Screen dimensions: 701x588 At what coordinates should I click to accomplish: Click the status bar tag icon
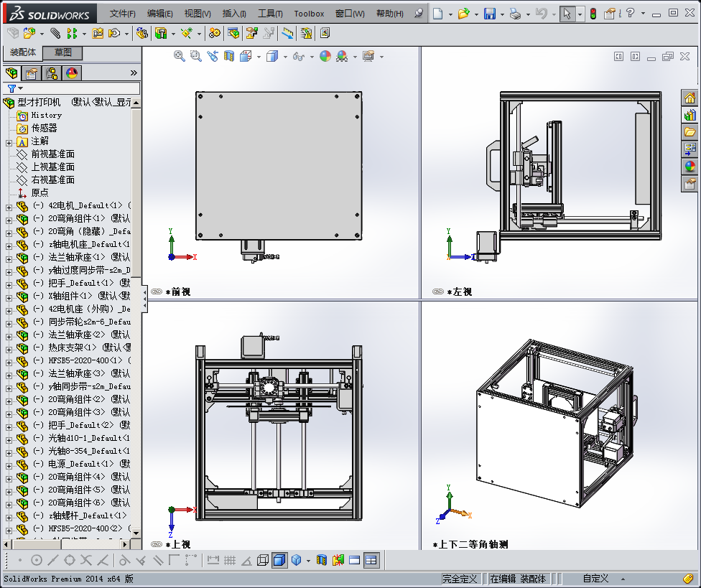point(688,579)
